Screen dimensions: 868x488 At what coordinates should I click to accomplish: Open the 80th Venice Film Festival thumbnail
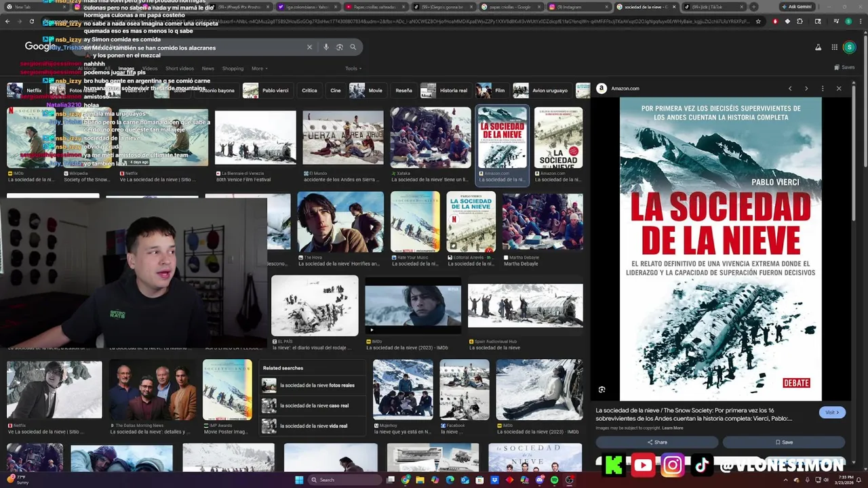pos(255,138)
